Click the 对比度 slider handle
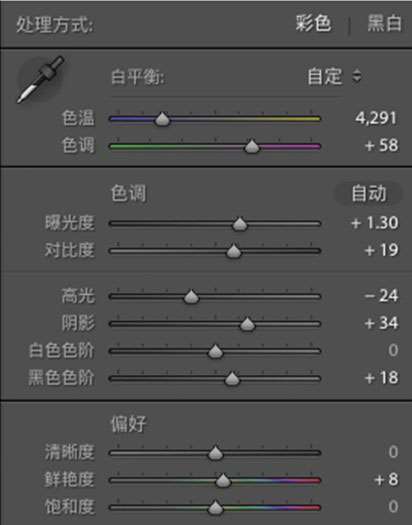 coord(234,251)
